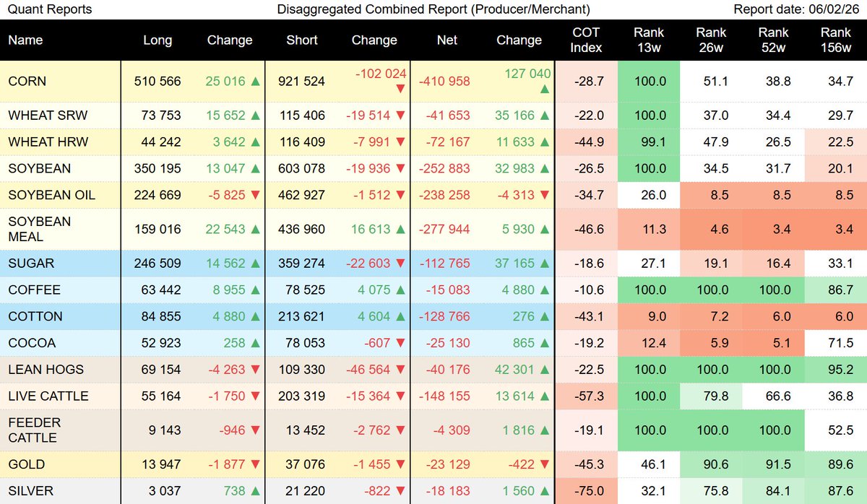
Task: Click the green arrow beside 37 165
Action: tap(545, 264)
